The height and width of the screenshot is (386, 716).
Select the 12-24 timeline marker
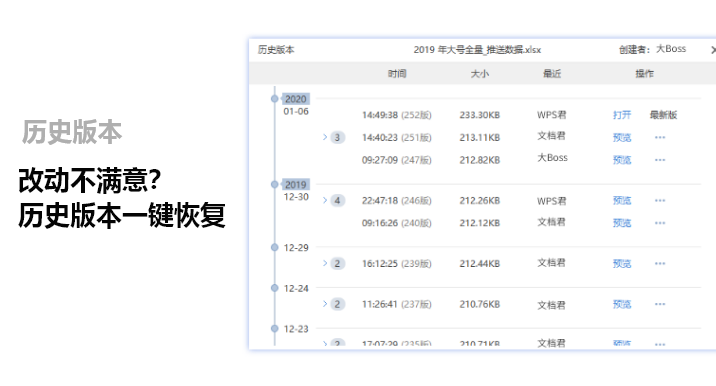click(274, 288)
